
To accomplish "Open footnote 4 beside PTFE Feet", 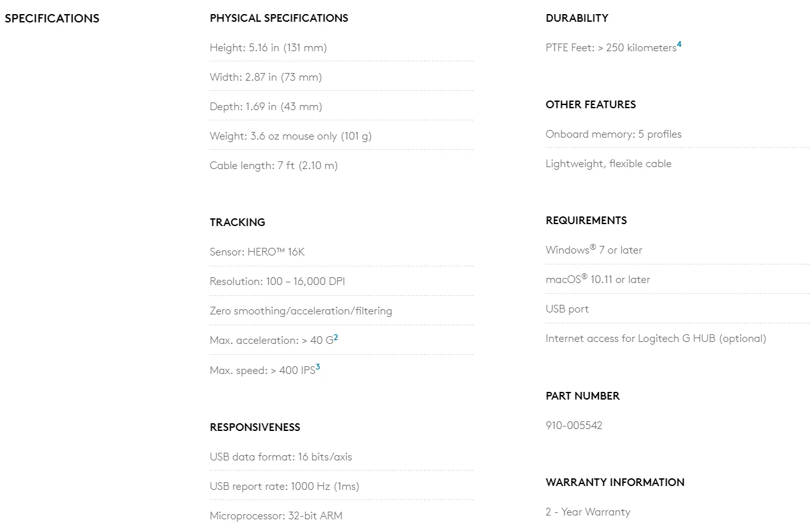I will coord(680,44).
